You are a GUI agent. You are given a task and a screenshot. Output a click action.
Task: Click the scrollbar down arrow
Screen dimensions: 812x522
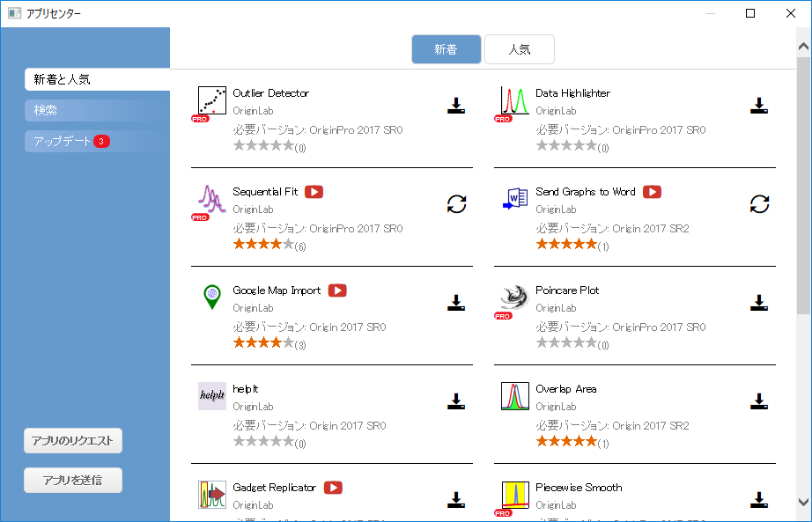804,502
